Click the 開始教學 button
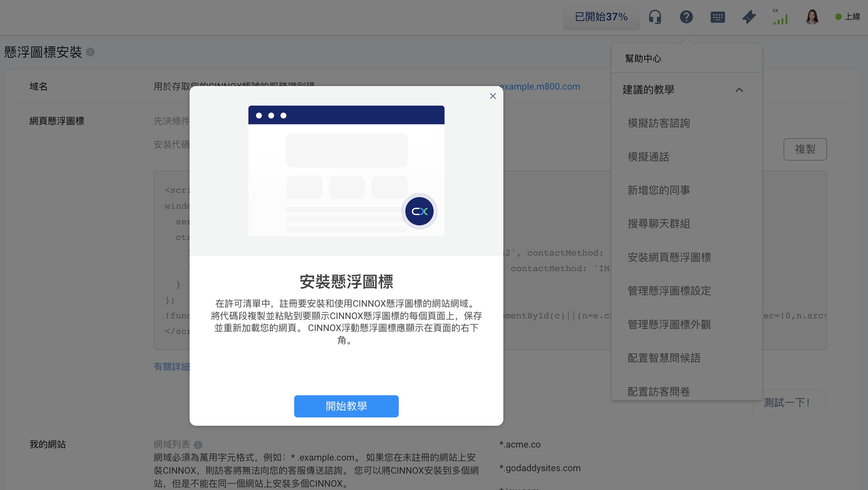This screenshot has width=868, height=490. [346, 406]
